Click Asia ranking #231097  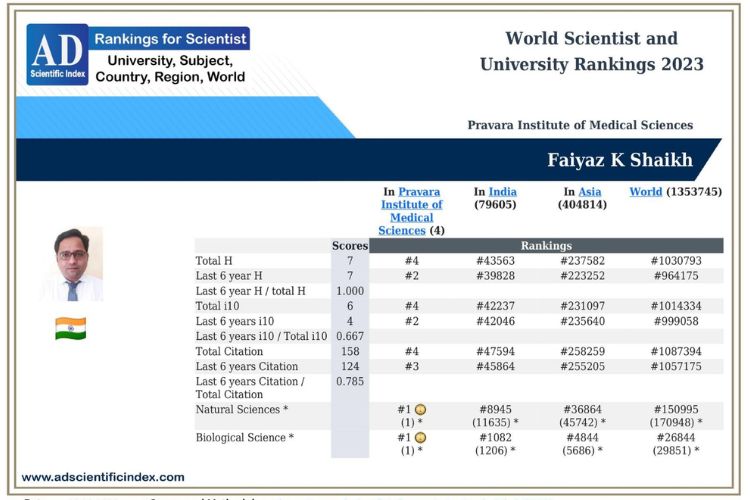click(583, 306)
